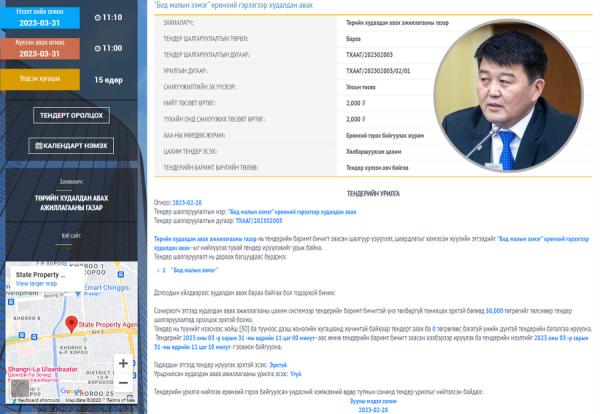Click the 50,000 fee amount link

(494, 311)
